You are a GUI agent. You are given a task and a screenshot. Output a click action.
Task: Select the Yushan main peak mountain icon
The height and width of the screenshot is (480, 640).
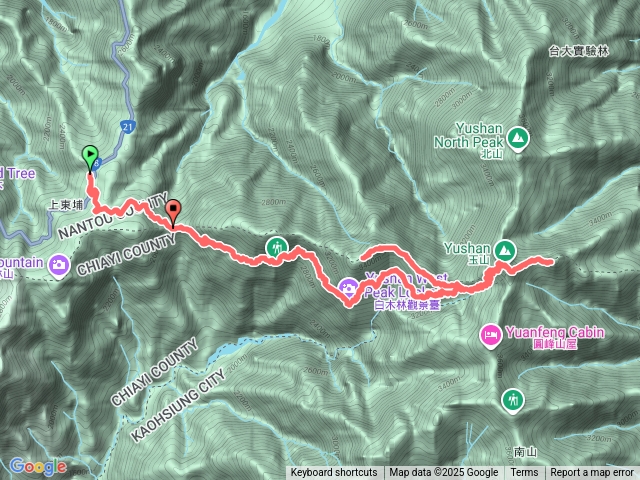[505, 251]
